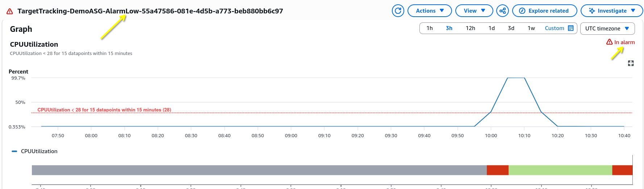Refresh the alarm graph
Viewport: 644px width, 189px height.
point(398,10)
